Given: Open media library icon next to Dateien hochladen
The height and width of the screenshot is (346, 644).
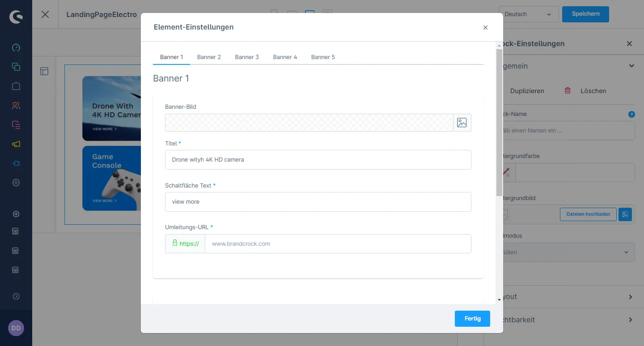Looking at the screenshot, I should [x=625, y=214].
